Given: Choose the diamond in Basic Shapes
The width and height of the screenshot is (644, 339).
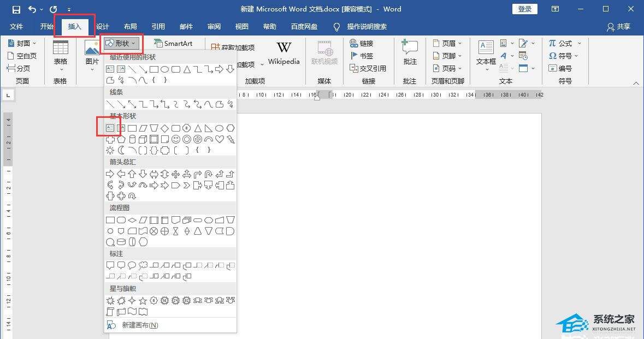Looking at the screenshot, I should point(165,128).
